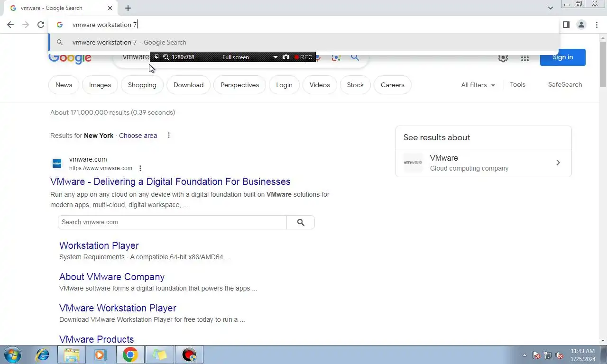607x364 pixels.
Task: Select the Videos filter chip
Action: click(x=320, y=85)
